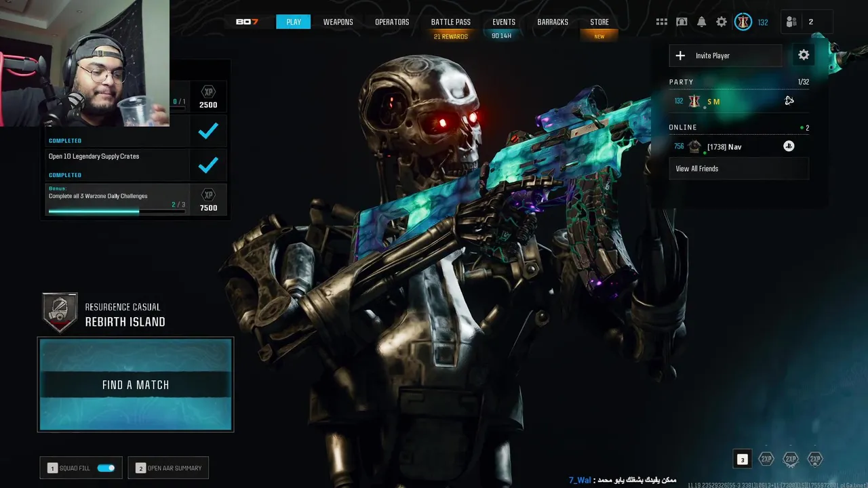The width and height of the screenshot is (868, 488).
Task: Click the plus icon on Invite Player
Action: 680,56
